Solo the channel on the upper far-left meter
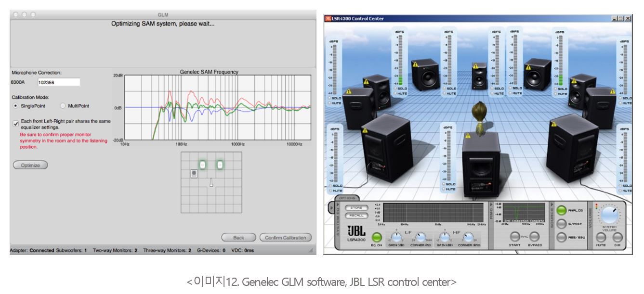The height and width of the screenshot is (294, 644). click(330, 98)
